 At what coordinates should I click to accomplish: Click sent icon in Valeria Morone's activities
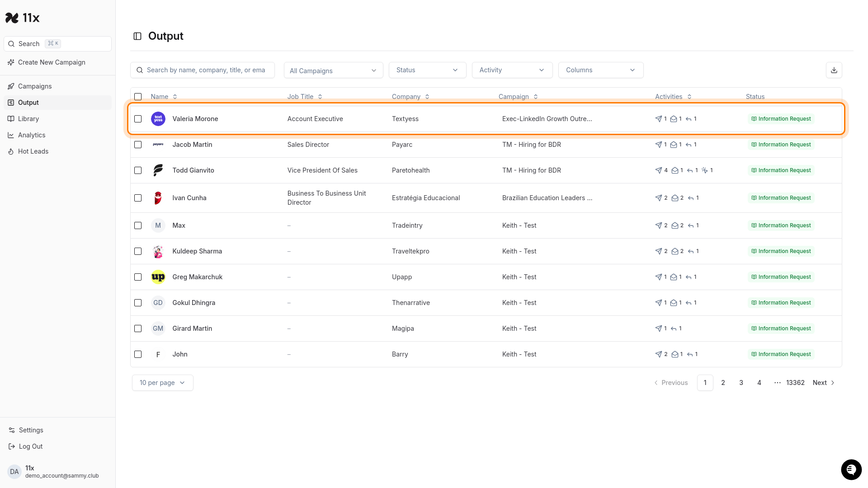(659, 119)
